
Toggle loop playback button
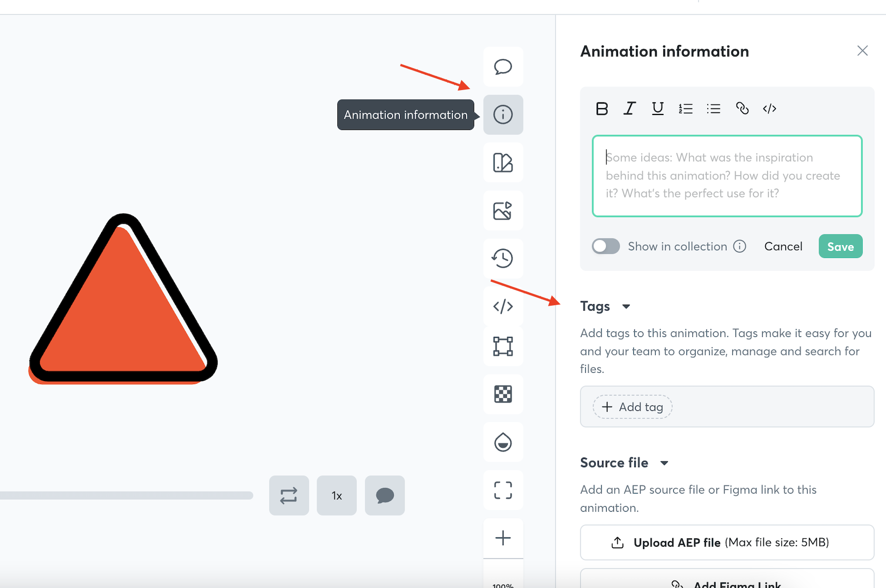pos(289,496)
